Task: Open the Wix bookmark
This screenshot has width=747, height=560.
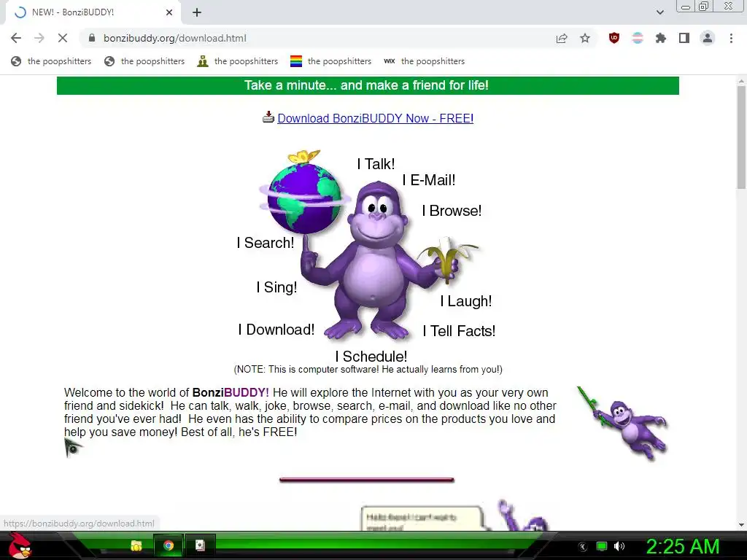Action: tap(424, 61)
